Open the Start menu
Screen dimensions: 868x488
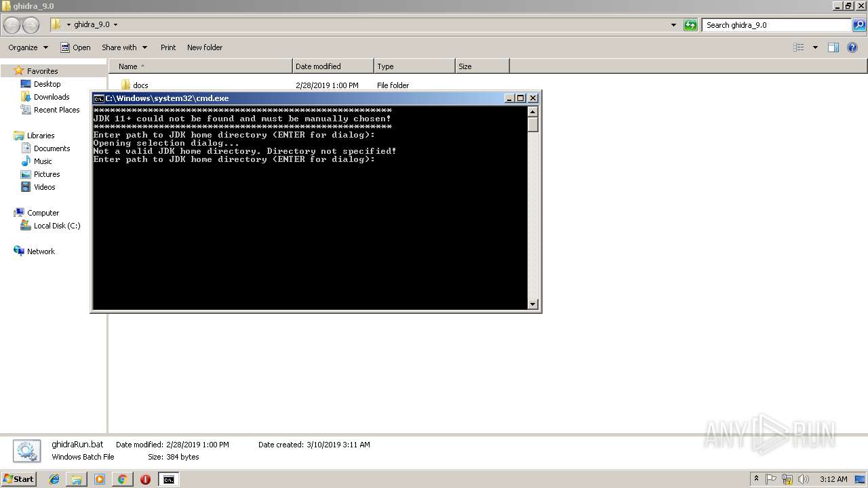coord(18,479)
